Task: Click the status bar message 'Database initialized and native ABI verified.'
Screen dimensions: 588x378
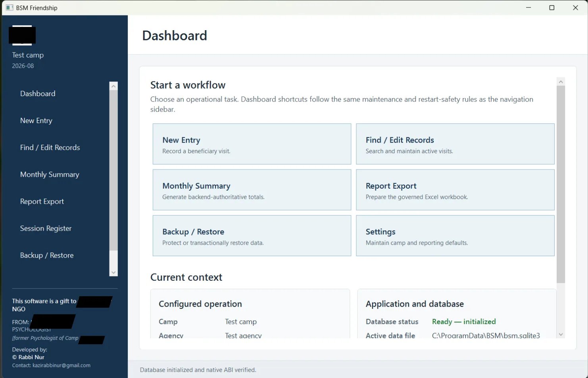Action: tap(198, 370)
